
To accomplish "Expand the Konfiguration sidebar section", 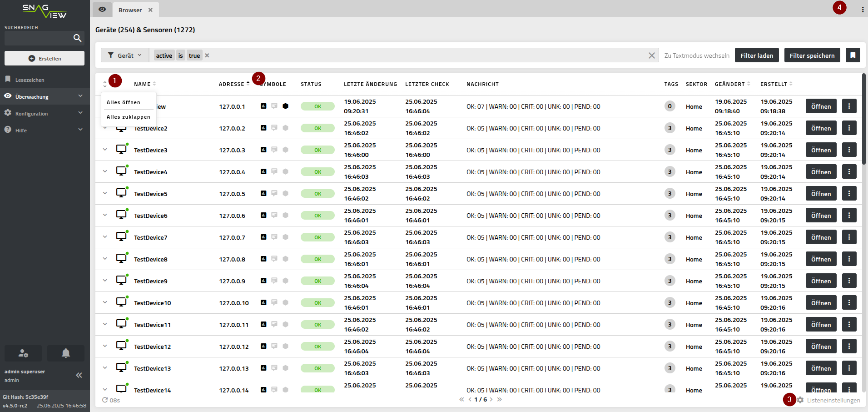I will pyautogui.click(x=44, y=113).
